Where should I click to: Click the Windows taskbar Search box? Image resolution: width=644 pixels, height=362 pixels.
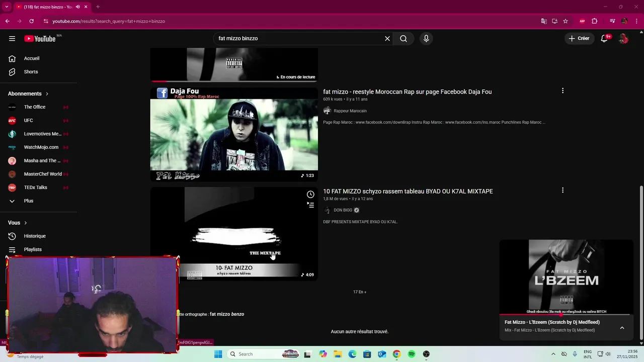coord(264,354)
